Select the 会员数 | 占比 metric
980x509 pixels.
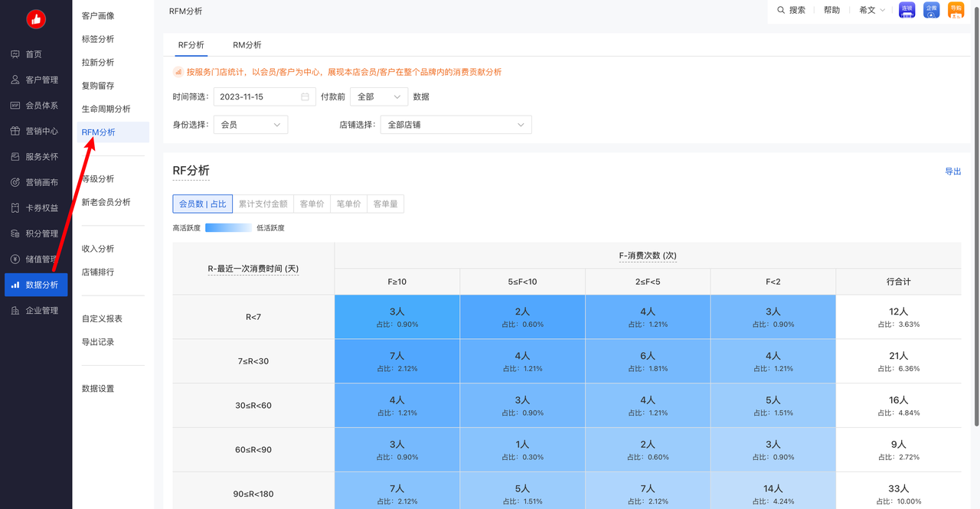coord(203,204)
